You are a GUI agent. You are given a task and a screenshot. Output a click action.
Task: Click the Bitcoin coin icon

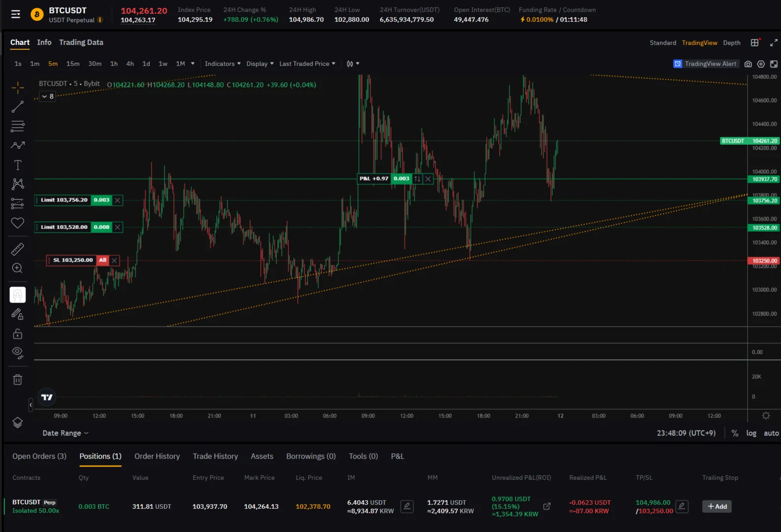[x=37, y=15]
